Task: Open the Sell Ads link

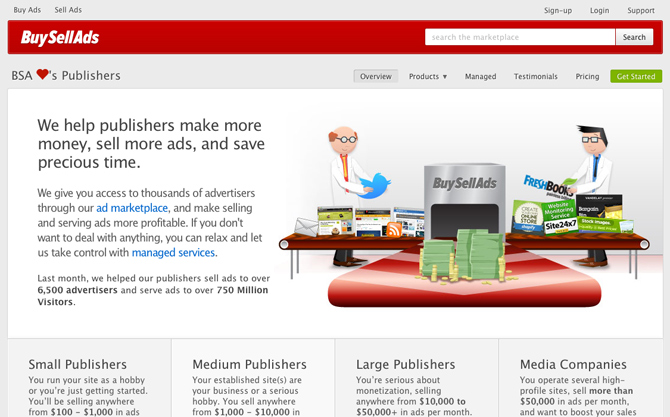Action: click(x=68, y=10)
